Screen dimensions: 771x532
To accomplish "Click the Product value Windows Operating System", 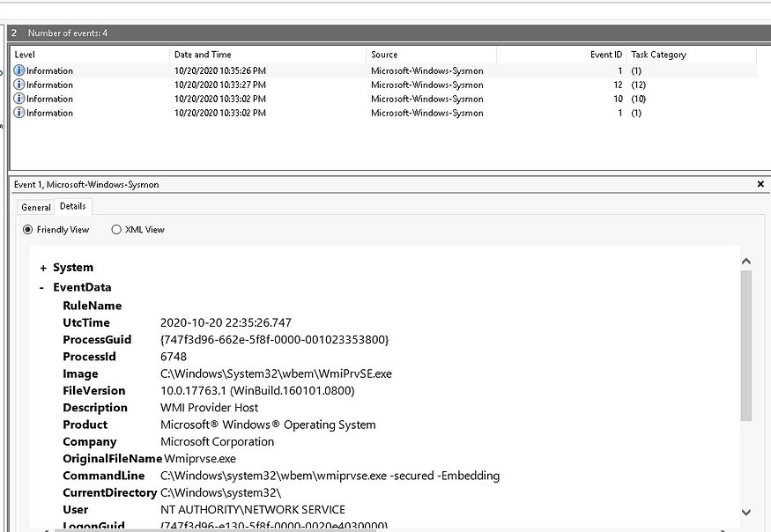I will coord(268,425).
